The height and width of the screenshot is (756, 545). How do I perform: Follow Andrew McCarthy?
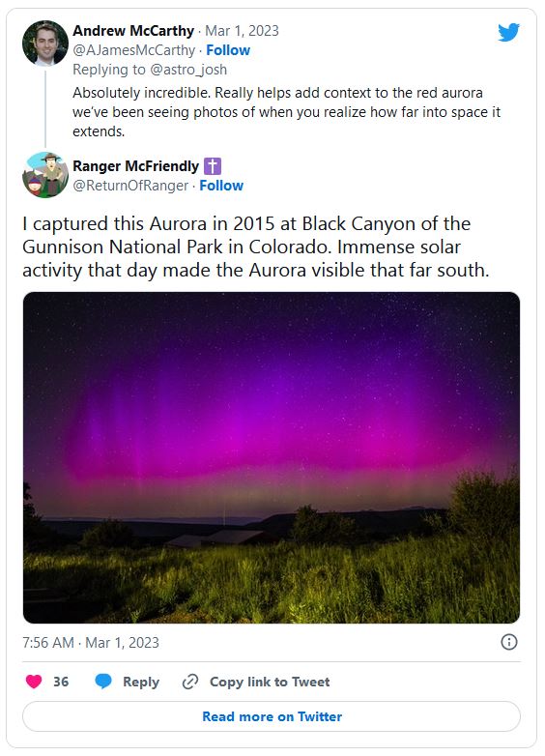[228, 50]
